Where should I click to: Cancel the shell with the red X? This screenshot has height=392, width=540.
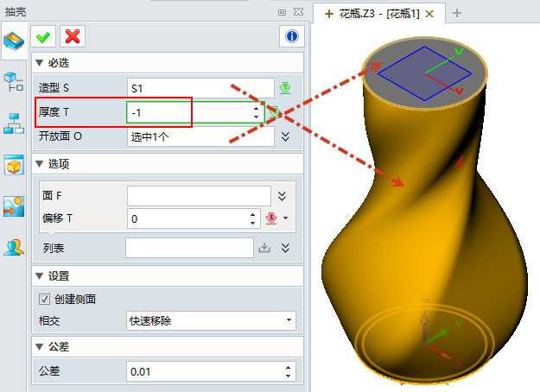(73, 36)
